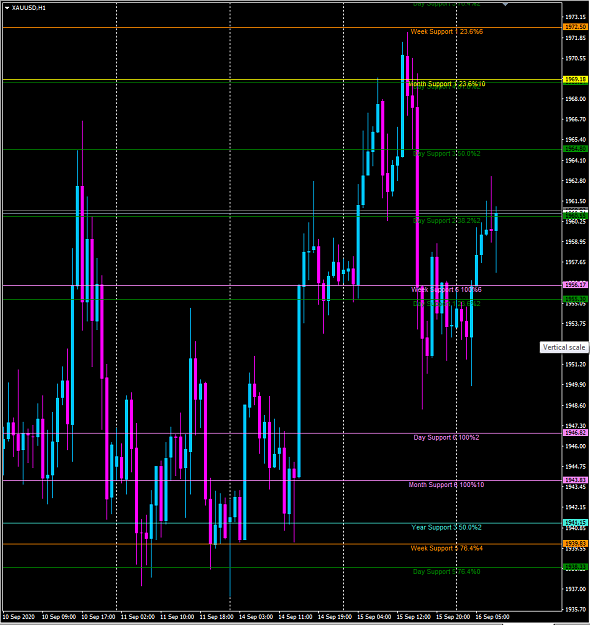Click the pink 1956.17 price tag
This screenshot has height=625, width=590.
575,285
